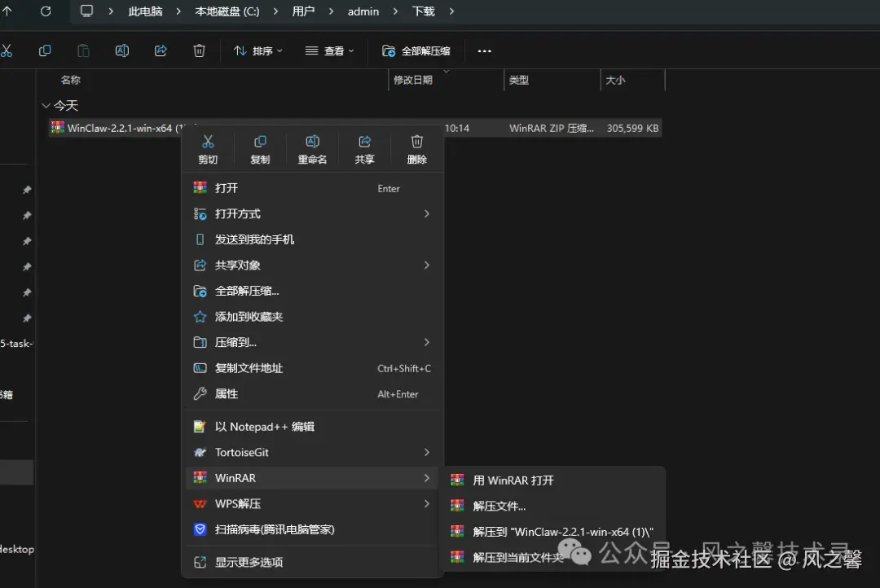
Task: Choose 解压到 "WinClaw-2.2.1-win-x64 (1)\"
Action: tap(555, 531)
